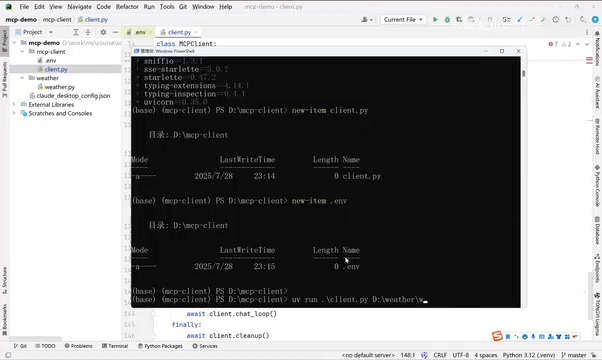This screenshot has width=602, height=360.
Task: Open the Refactor menu
Action: (127, 7)
